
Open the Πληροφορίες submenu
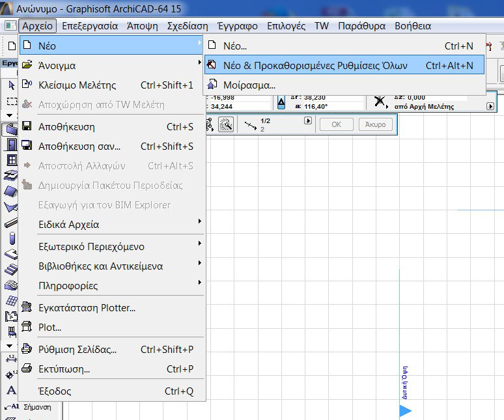111,286
